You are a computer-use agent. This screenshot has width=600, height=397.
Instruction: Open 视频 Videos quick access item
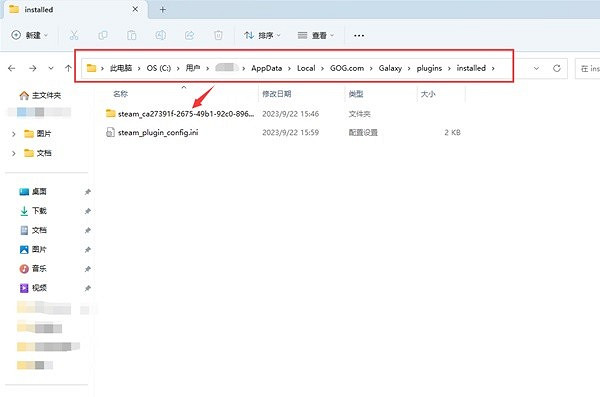coord(33,288)
